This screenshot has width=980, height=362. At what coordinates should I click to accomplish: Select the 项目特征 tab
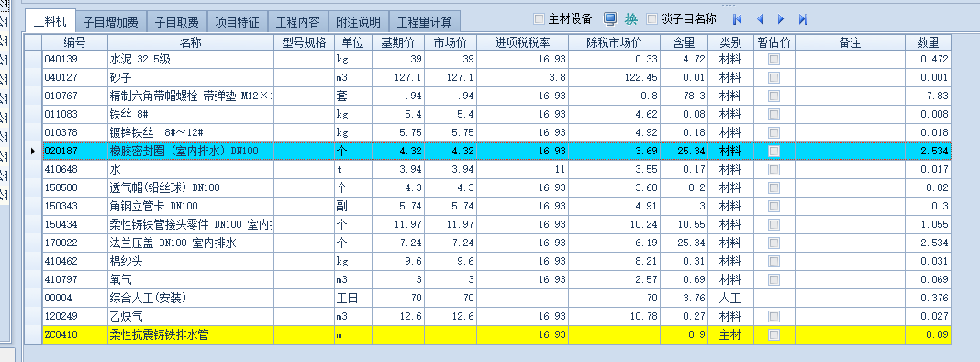pos(237,23)
